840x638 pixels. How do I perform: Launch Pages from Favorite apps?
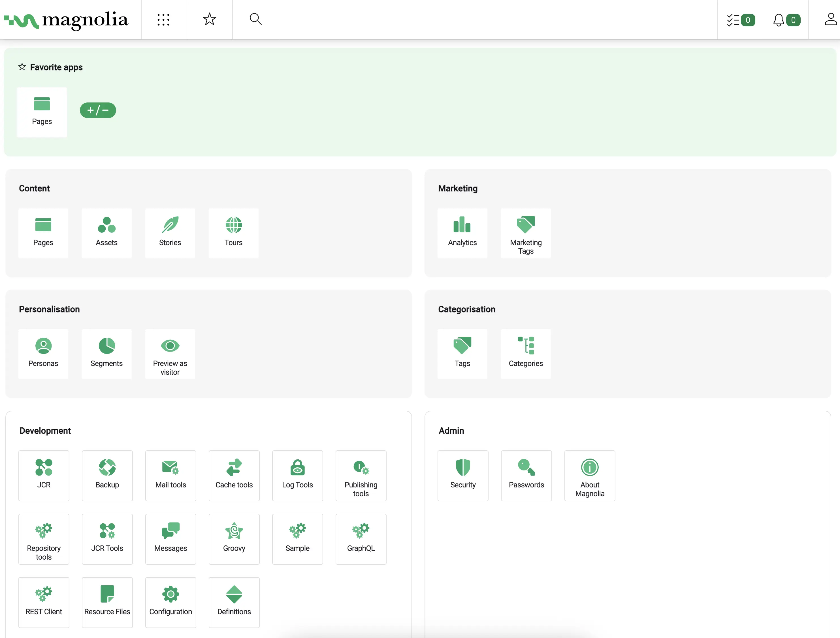click(x=42, y=112)
